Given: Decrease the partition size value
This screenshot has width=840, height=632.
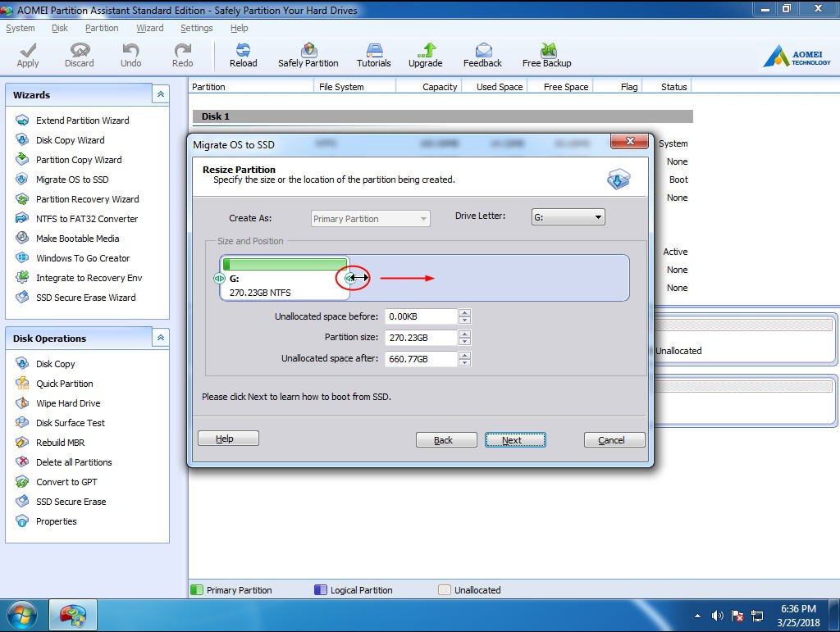Looking at the screenshot, I should [x=465, y=342].
